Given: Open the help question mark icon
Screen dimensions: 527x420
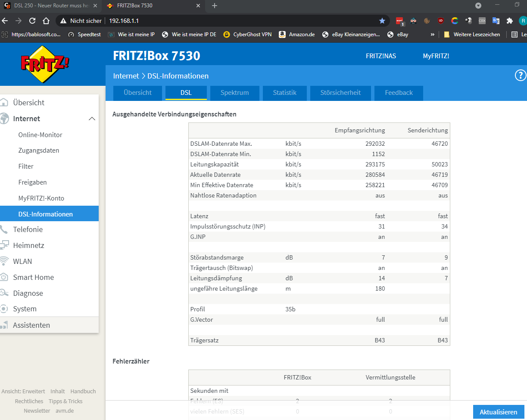Looking at the screenshot, I should click(521, 75).
